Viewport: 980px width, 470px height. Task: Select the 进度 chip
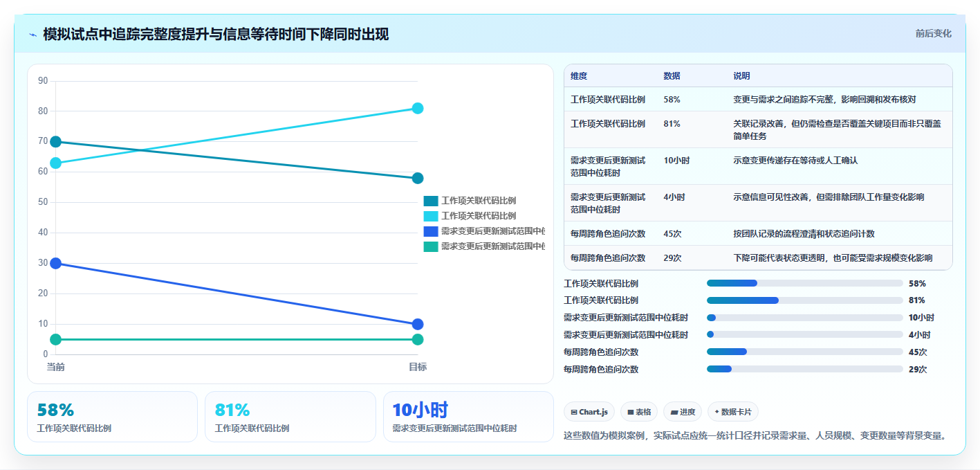683,412
